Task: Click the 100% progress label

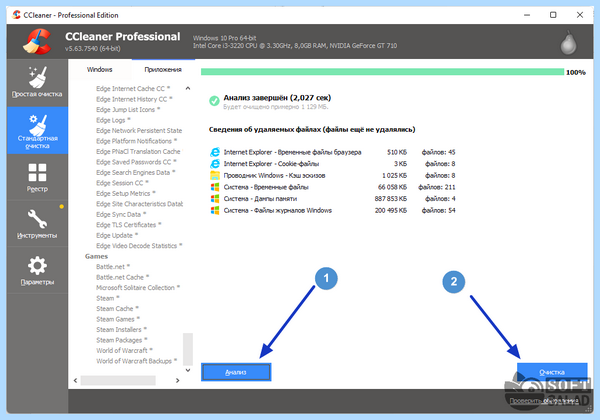Action: pyautogui.click(x=576, y=72)
